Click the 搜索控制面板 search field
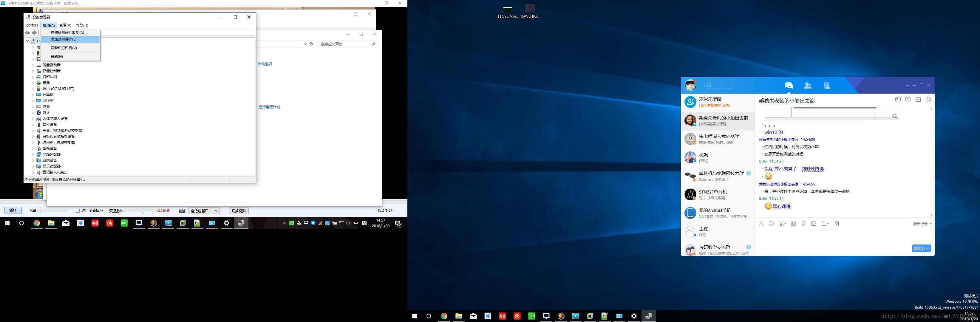 coord(348,44)
